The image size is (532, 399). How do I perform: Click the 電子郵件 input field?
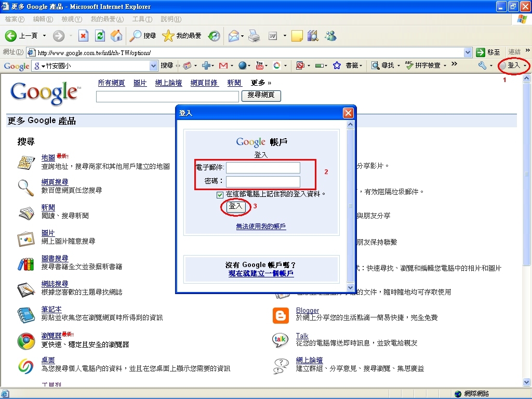tap(263, 168)
